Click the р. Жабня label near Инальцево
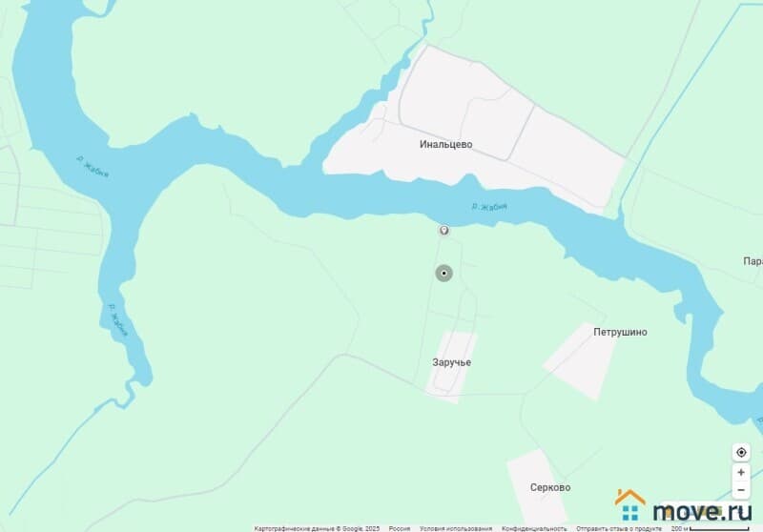This screenshot has height=532, width=763. [x=489, y=207]
